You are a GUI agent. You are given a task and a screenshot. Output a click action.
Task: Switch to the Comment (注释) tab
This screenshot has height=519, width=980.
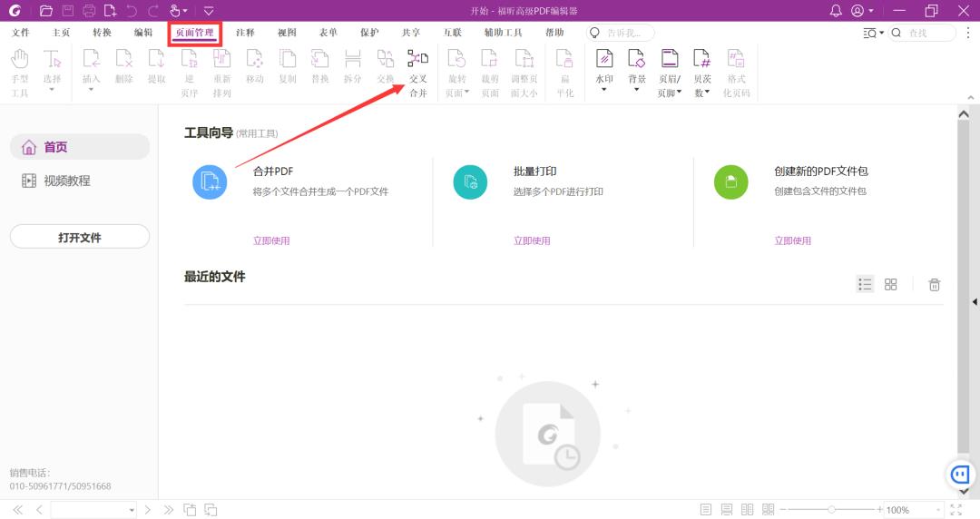(245, 33)
